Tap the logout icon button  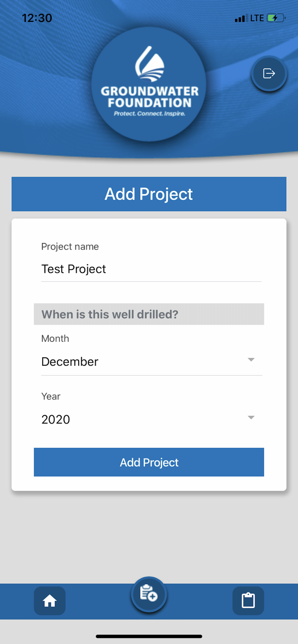pyautogui.click(x=269, y=73)
